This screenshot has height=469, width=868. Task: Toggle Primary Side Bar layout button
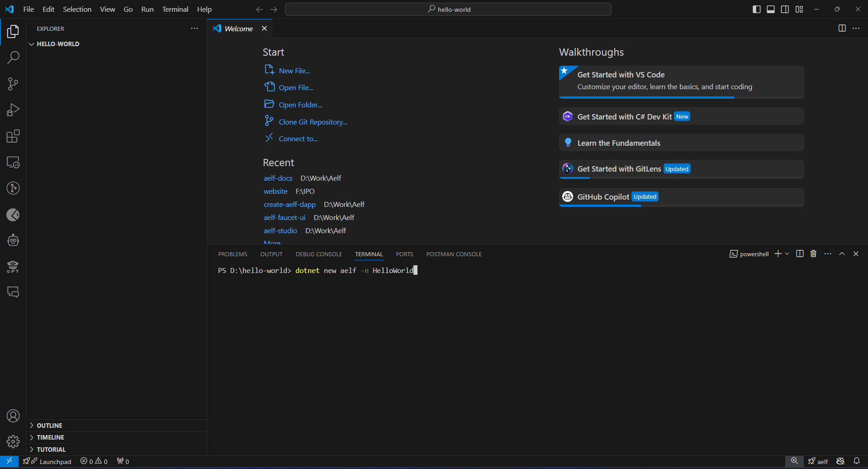coord(757,10)
